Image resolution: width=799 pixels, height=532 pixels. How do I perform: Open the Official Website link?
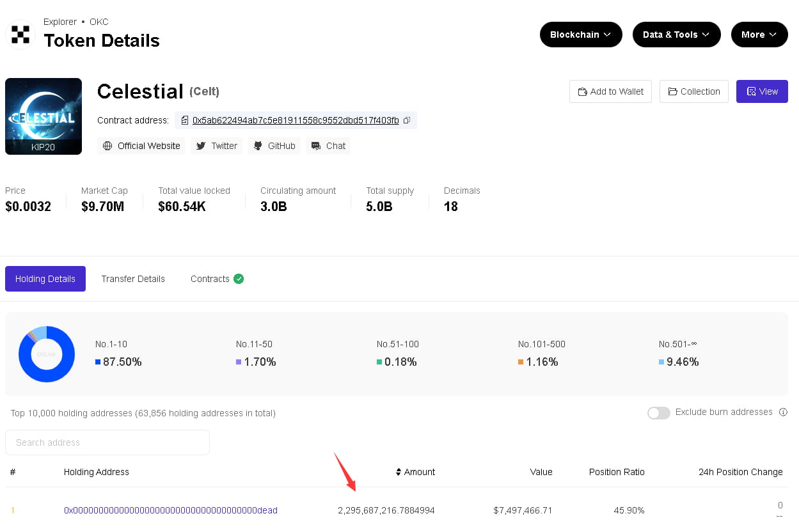tap(141, 146)
